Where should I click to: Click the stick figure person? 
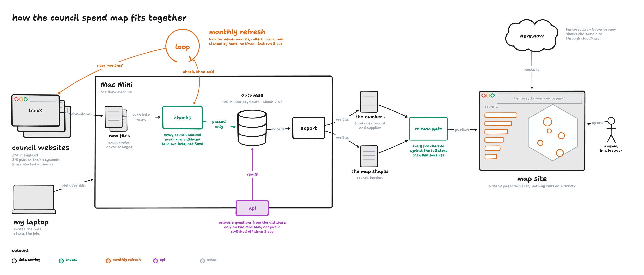click(611, 130)
